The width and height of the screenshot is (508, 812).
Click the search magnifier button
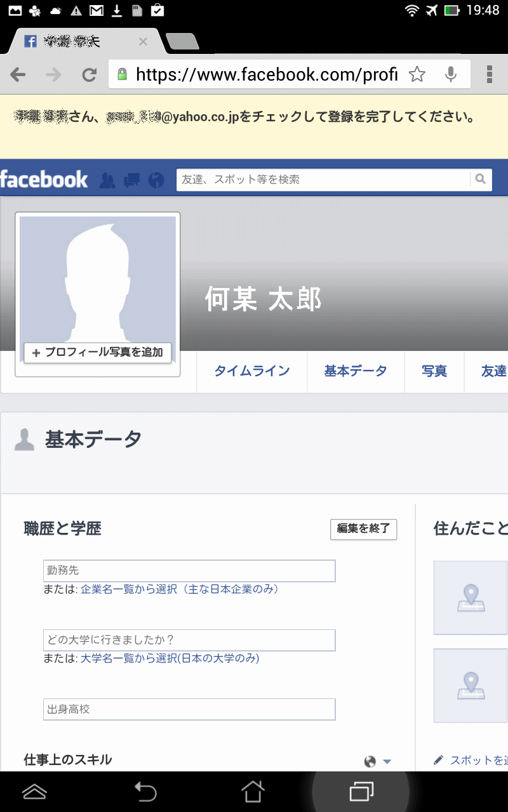tap(481, 180)
